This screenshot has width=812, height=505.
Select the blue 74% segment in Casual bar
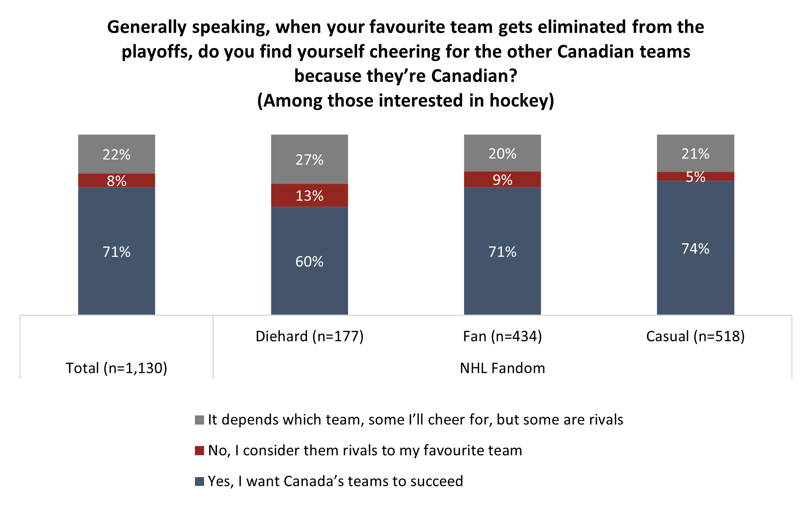(x=695, y=248)
